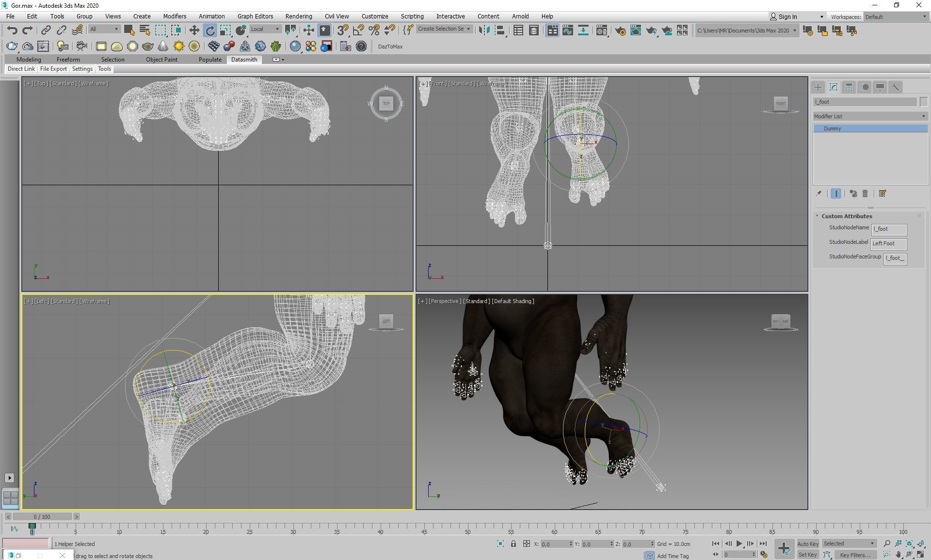Viewport: 931px width, 560px height.
Task: Click the Direct Link button
Action: coord(21,69)
